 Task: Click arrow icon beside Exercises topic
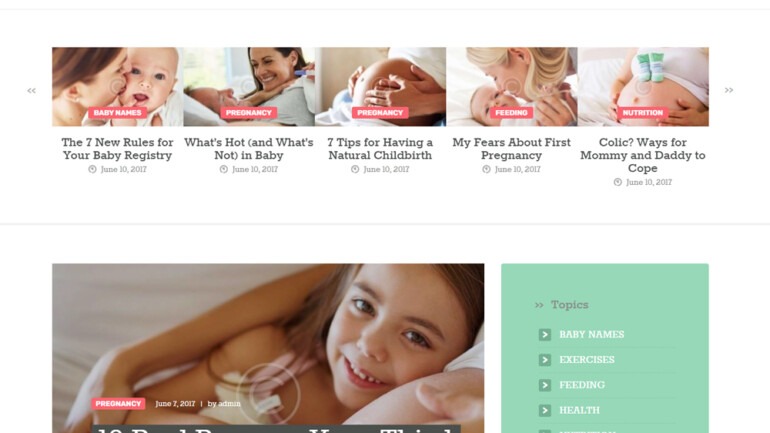pyautogui.click(x=545, y=360)
